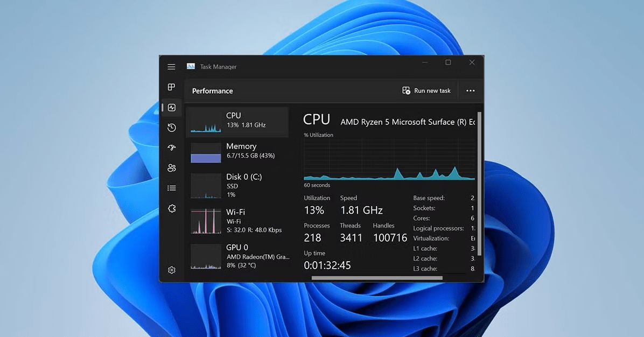Click the 1.81 GHz Speed value

(x=361, y=210)
